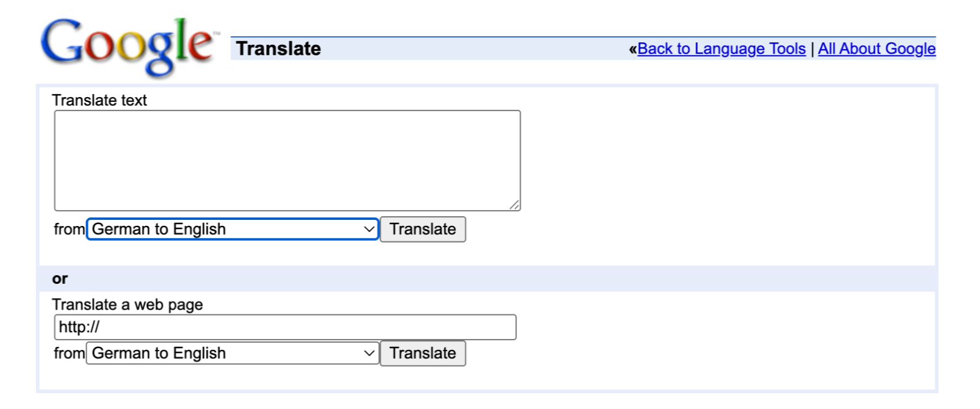This screenshot has width=980, height=409.
Task: Click the Google logo
Action: [128, 46]
